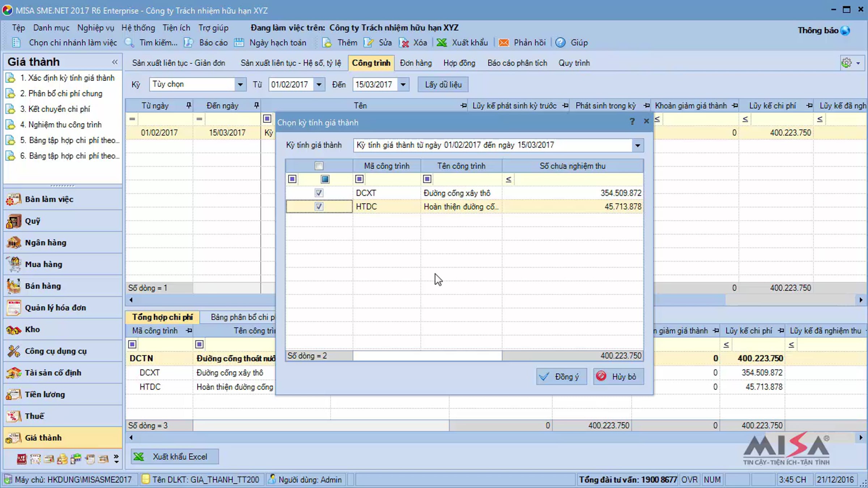
Task: Expand more module shortcut icons
Action: [116, 459]
